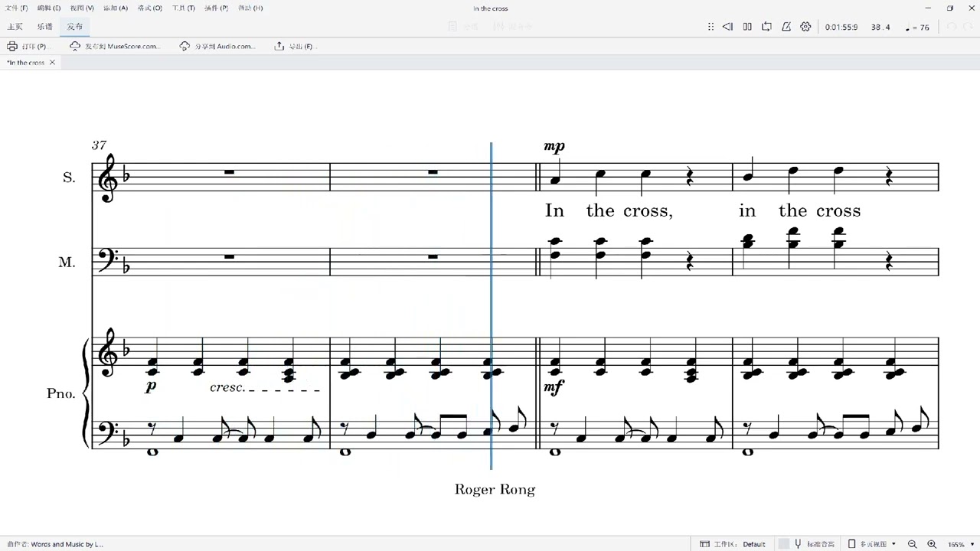Image resolution: width=980 pixels, height=551 pixels.
Task: Click the Pno. piano staff label
Action: 61,393
